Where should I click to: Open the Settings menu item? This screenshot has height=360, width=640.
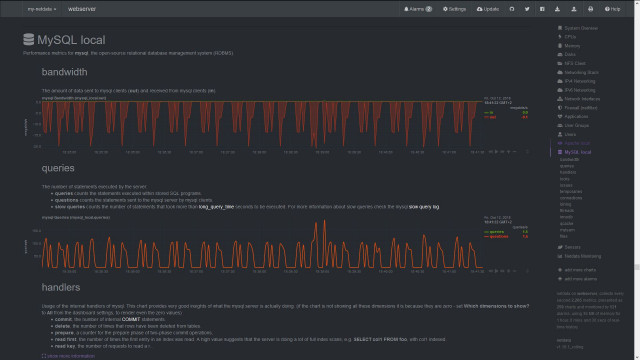(454, 9)
